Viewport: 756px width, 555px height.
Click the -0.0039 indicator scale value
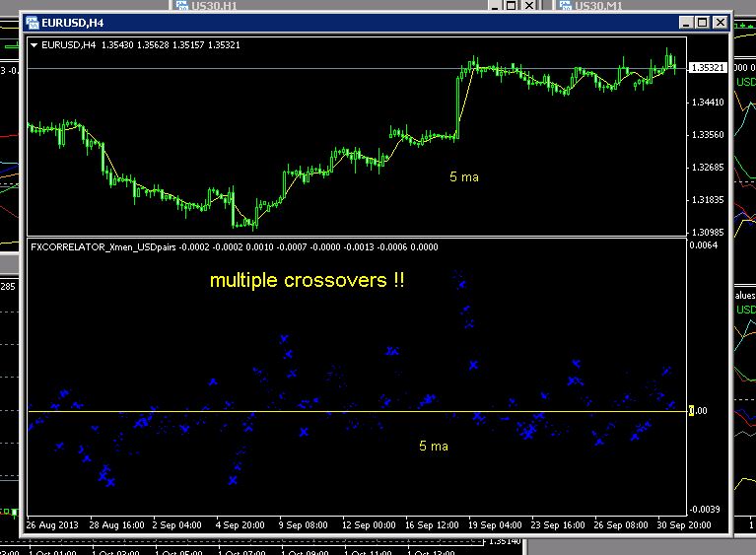pos(705,510)
